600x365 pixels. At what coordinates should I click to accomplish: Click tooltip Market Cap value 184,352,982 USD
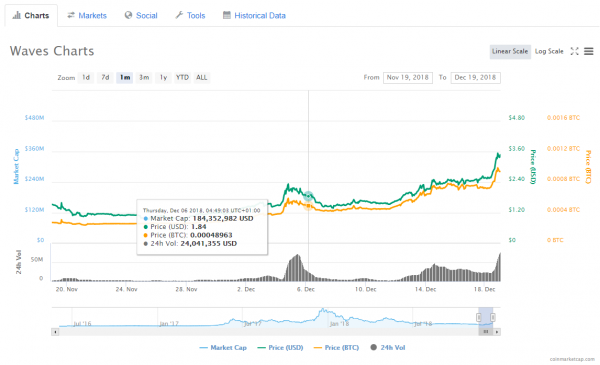pyautogui.click(x=223, y=218)
